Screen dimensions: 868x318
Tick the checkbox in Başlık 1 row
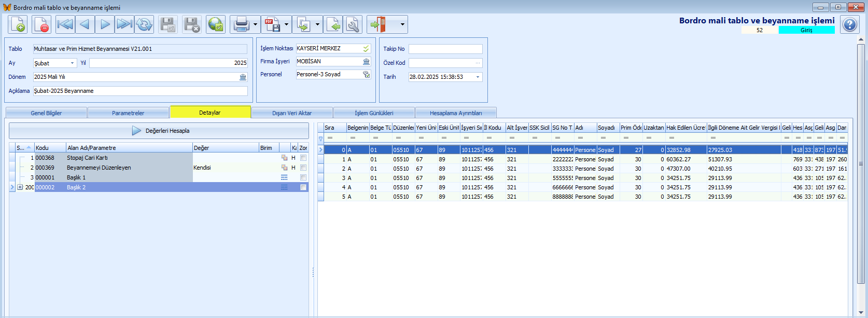[303, 177]
